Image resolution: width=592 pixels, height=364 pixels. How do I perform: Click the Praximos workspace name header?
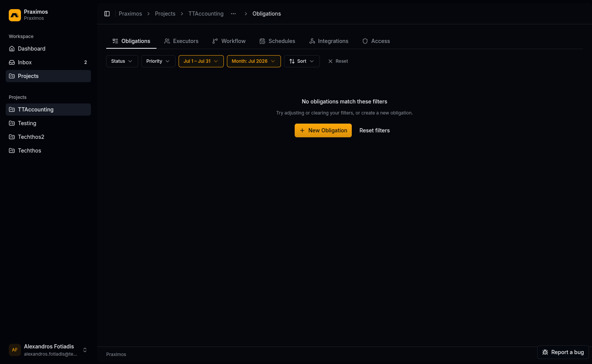tap(36, 12)
